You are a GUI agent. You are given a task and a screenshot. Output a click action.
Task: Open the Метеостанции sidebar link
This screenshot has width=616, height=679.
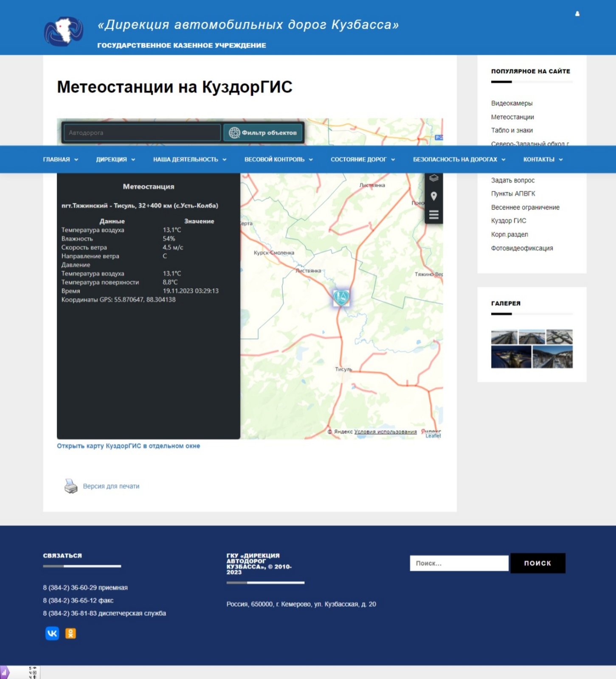tap(512, 117)
